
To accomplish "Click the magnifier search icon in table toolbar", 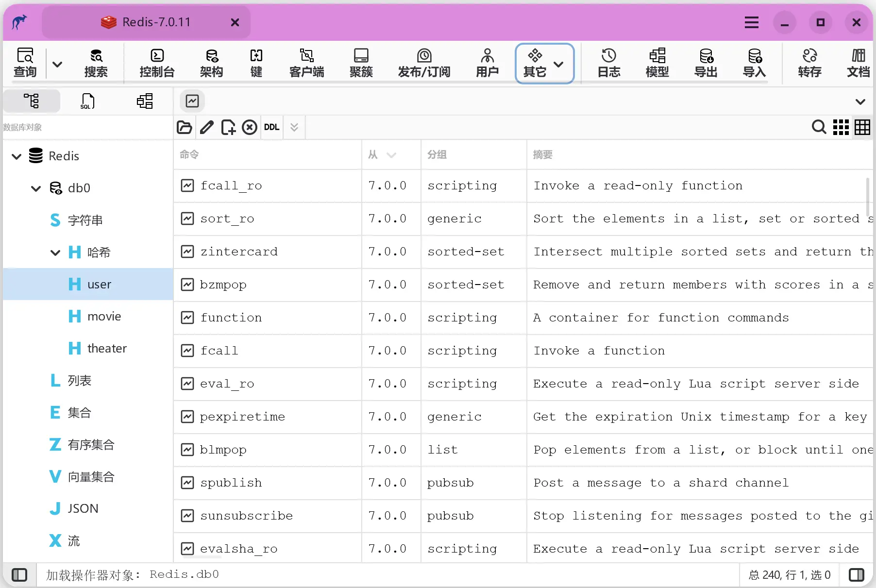I will coord(819,127).
